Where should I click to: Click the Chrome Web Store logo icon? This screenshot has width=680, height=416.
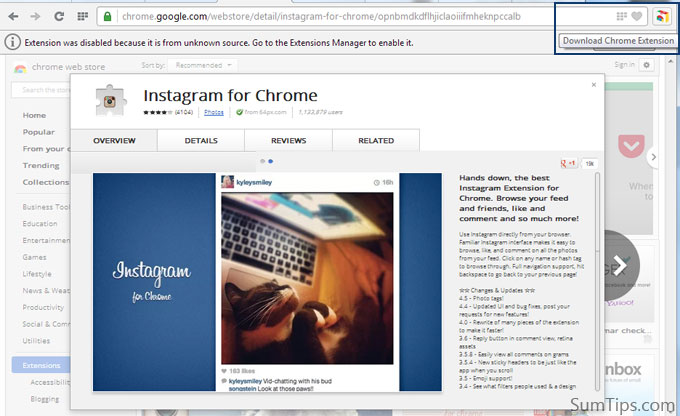click(20, 68)
